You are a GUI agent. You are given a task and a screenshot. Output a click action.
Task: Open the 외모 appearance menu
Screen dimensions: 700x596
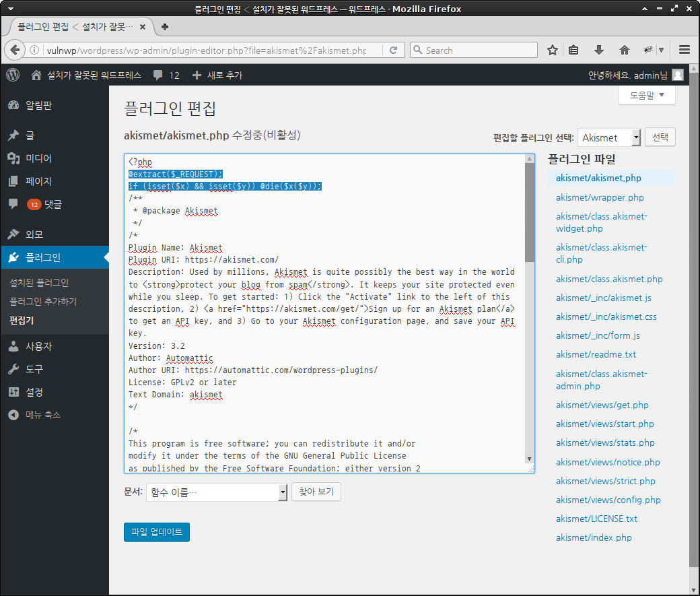coord(55,234)
